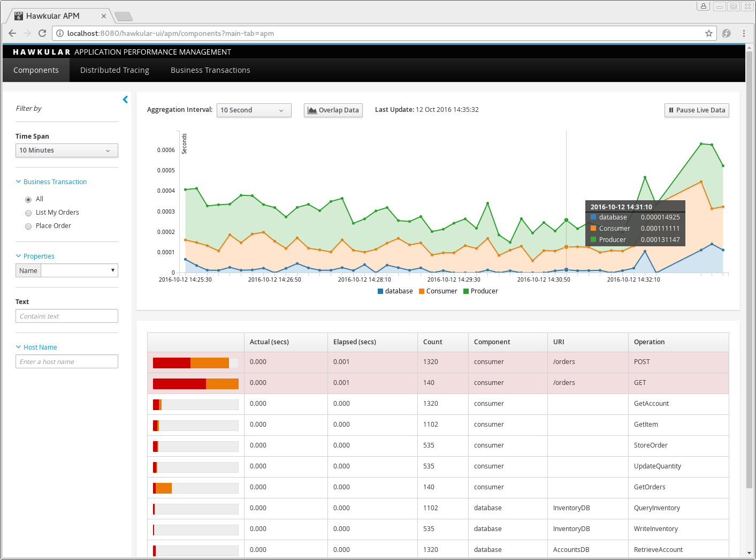Click the progress bar in POST row
Viewport: 756px width, 560px height.
[x=196, y=363]
